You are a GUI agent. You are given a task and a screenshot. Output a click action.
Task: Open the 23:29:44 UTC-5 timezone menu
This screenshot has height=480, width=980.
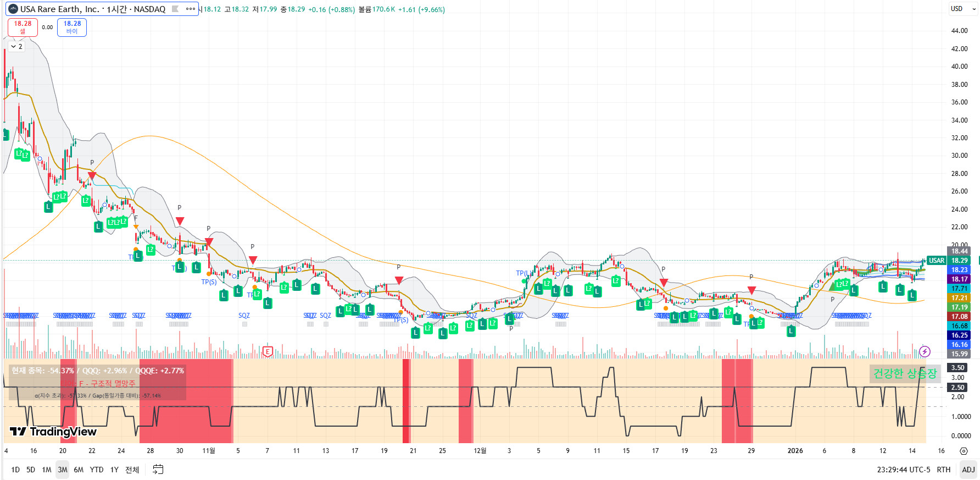tap(903, 470)
